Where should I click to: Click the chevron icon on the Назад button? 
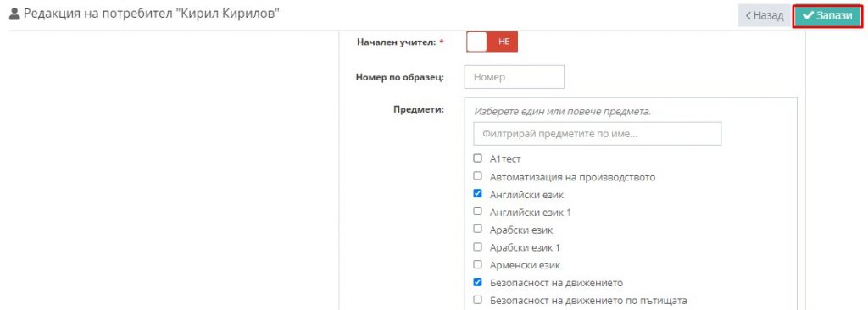(748, 15)
